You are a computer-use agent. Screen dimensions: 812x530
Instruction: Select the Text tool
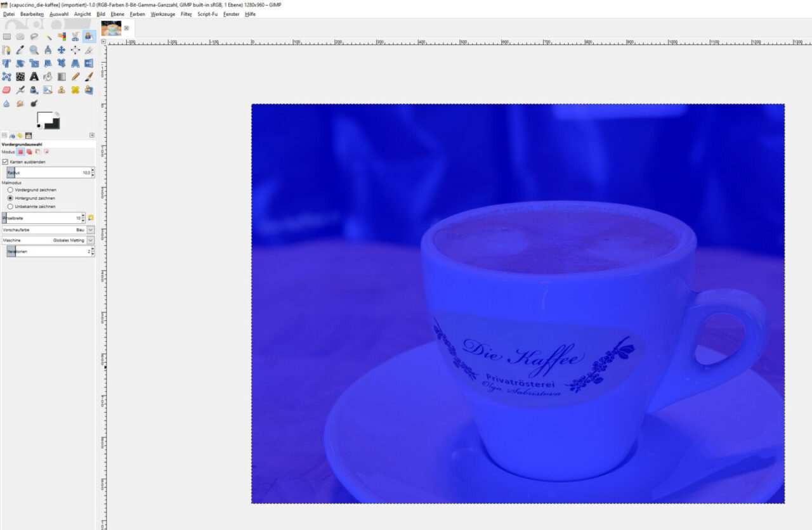point(34,77)
